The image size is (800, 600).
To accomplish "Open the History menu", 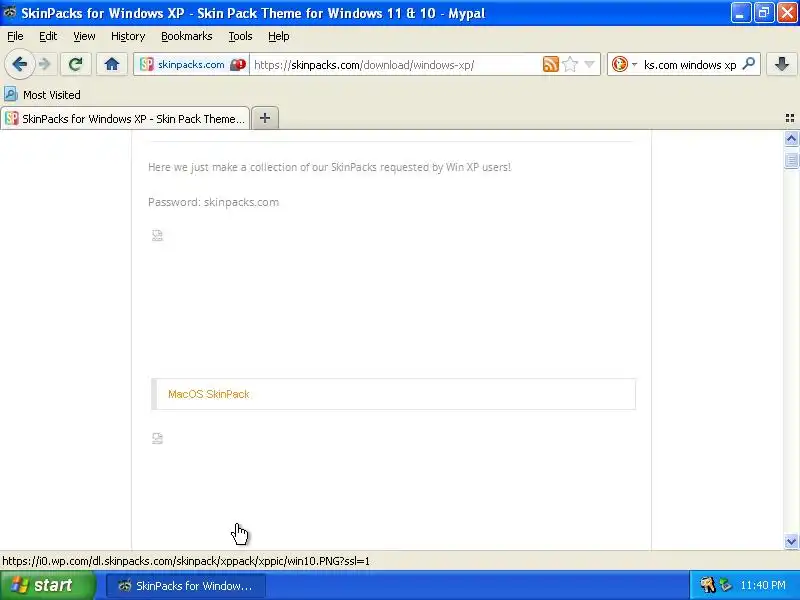I will pos(128,36).
